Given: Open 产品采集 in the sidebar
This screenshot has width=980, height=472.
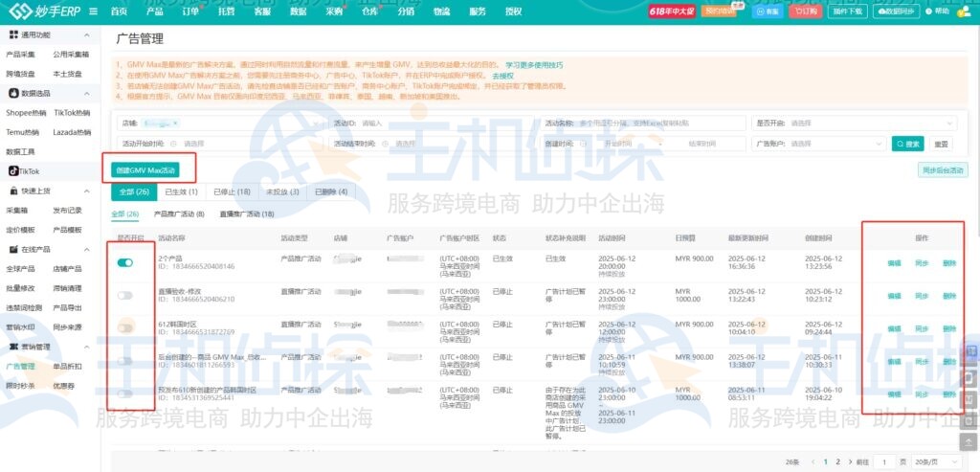Looking at the screenshot, I should coord(21,55).
